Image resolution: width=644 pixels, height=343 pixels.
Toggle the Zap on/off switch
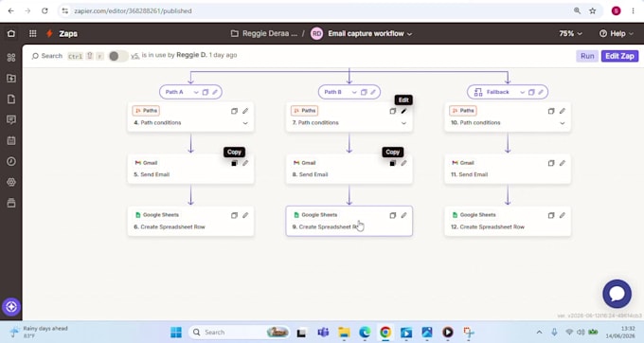(x=117, y=56)
